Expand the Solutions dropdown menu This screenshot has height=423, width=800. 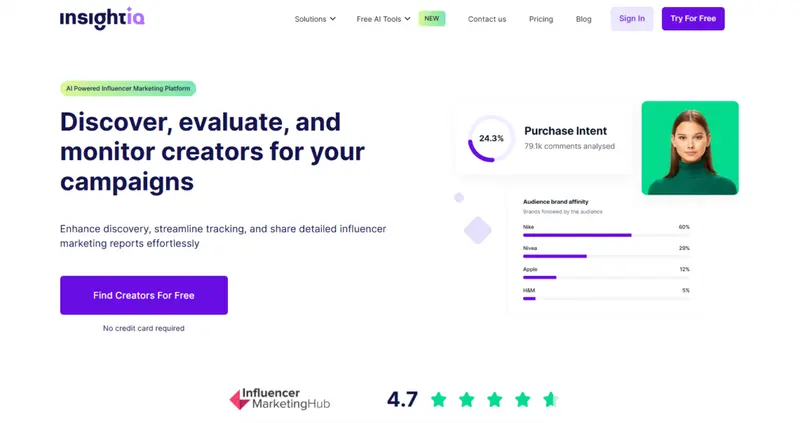(x=311, y=19)
